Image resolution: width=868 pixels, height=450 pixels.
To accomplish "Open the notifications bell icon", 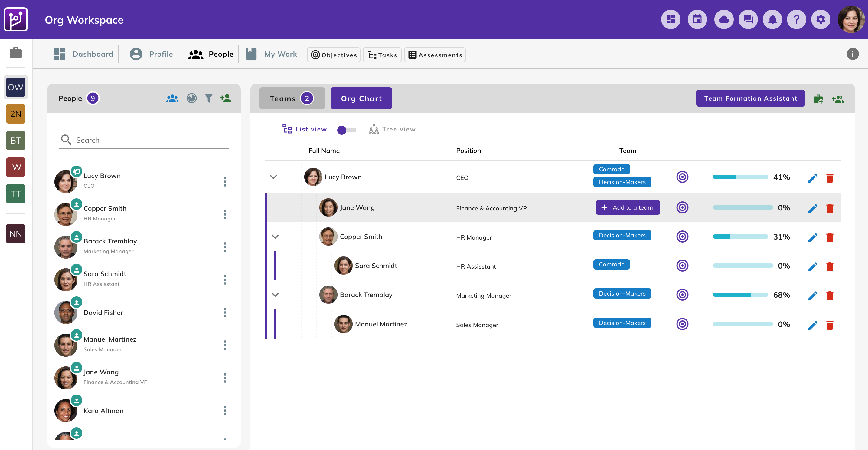I will [772, 20].
